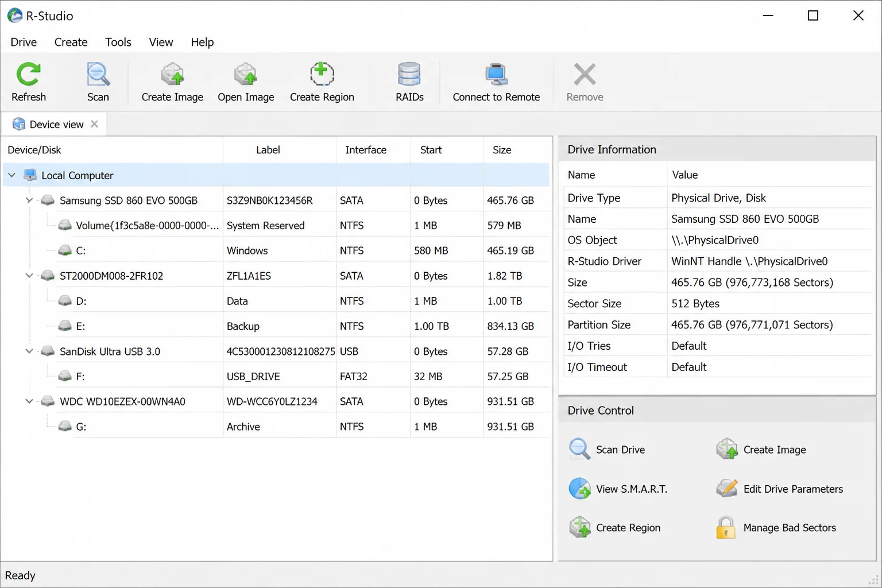
Task: Click the Archive label cell
Action: click(x=243, y=427)
